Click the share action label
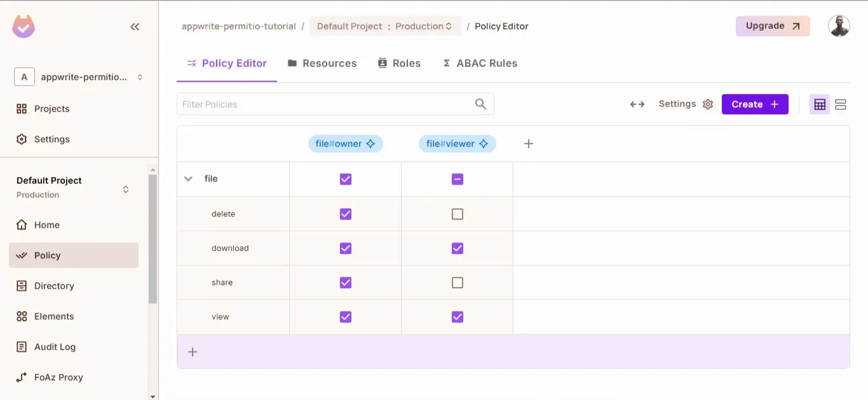The image size is (868, 400). pyautogui.click(x=222, y=283)
